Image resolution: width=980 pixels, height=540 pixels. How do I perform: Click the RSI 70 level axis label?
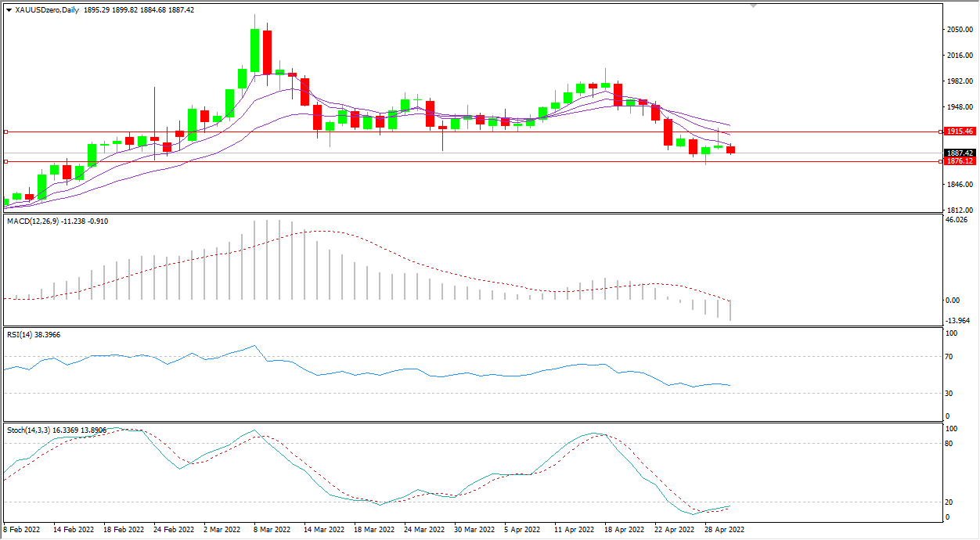(x=952, y=357)
